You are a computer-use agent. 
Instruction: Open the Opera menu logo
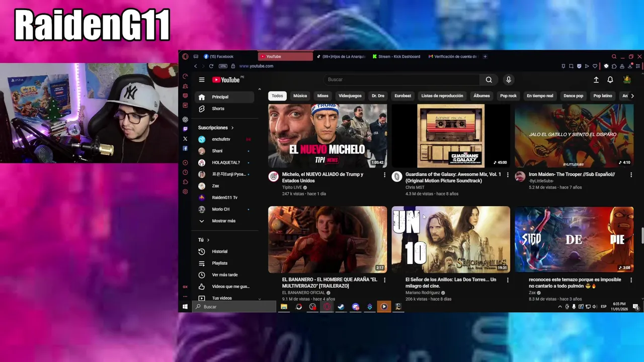185,56
